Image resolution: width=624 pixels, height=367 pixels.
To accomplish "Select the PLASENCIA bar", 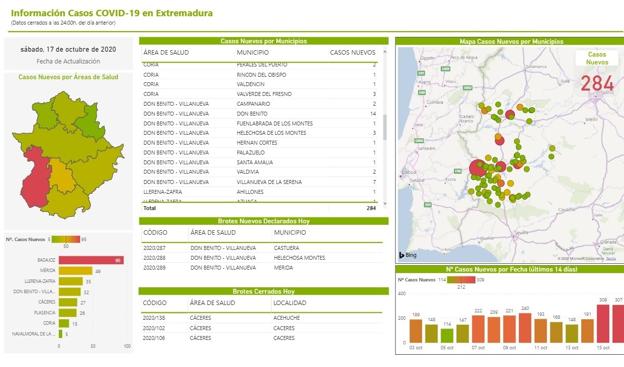I will pyautogui.click(x=68, y=312).
